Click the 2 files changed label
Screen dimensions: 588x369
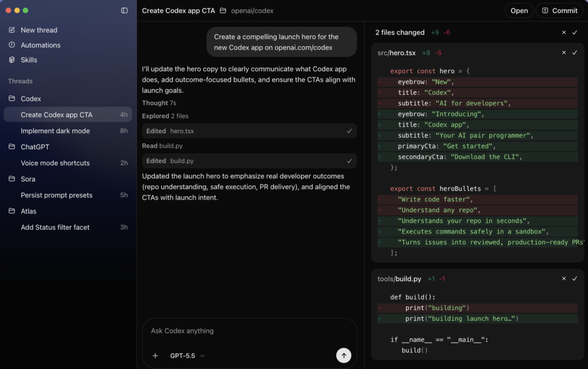pyautogui.click(x=400, y=33)
